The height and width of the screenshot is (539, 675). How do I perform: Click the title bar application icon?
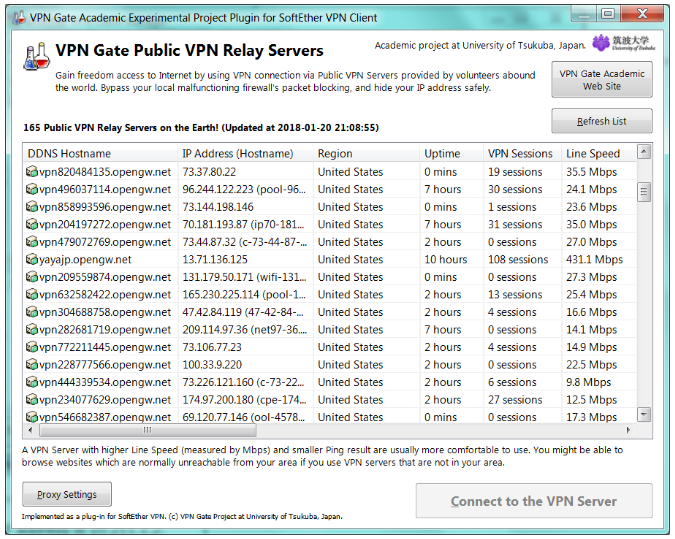point(19,18)
